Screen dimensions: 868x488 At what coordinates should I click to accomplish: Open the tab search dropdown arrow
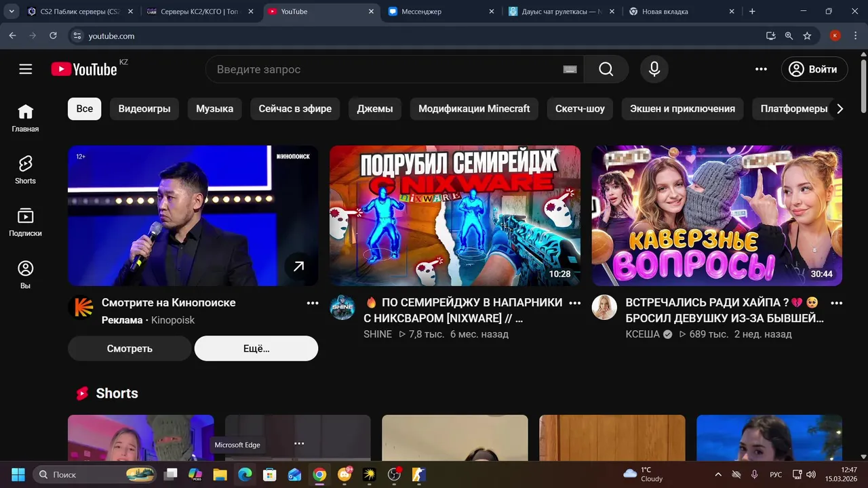tap(12, 12)
